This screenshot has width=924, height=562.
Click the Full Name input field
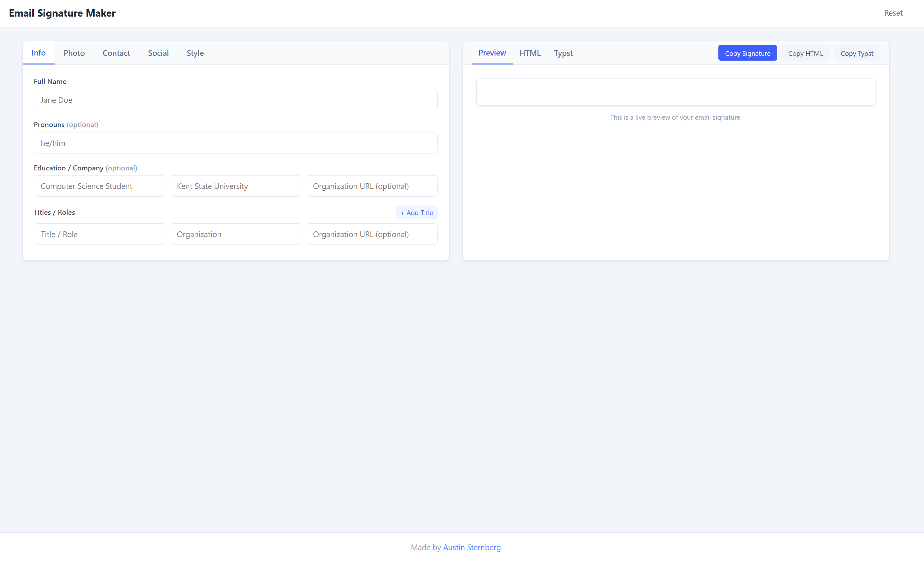point(236,100)
